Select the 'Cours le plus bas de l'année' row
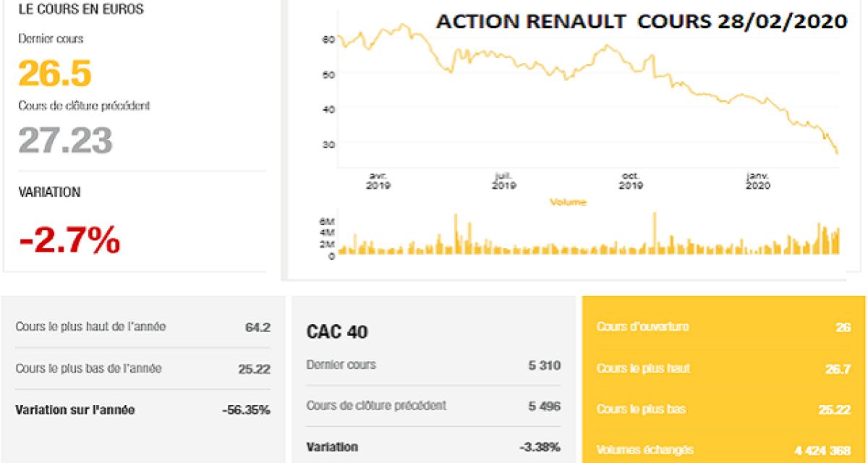The image size is (868, 463). (142, 369)
